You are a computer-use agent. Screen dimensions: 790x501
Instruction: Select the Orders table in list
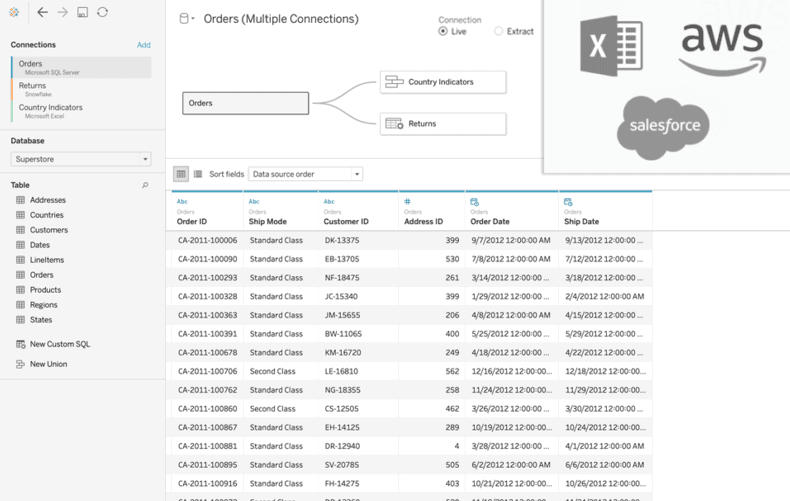pyautogui.click(x=41, y=275)
